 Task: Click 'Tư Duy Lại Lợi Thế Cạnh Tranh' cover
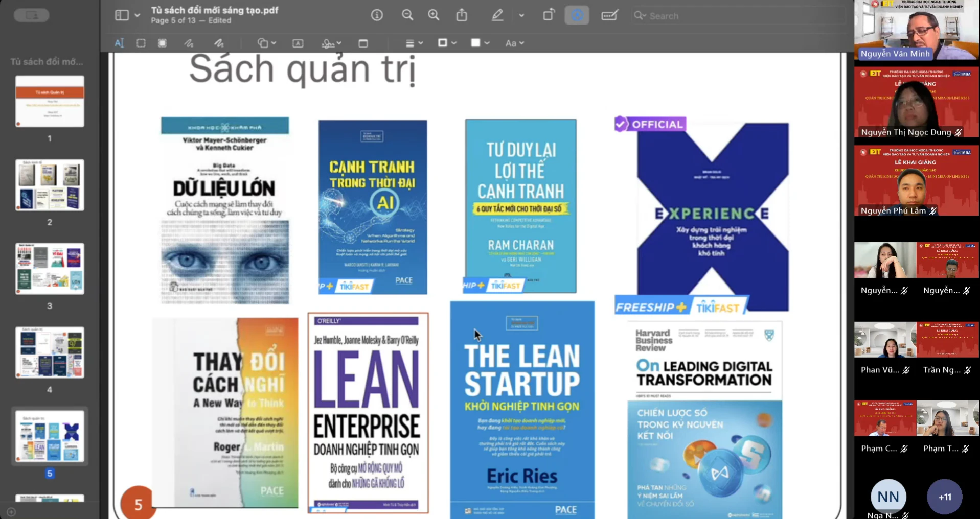(x=520, y=206)
